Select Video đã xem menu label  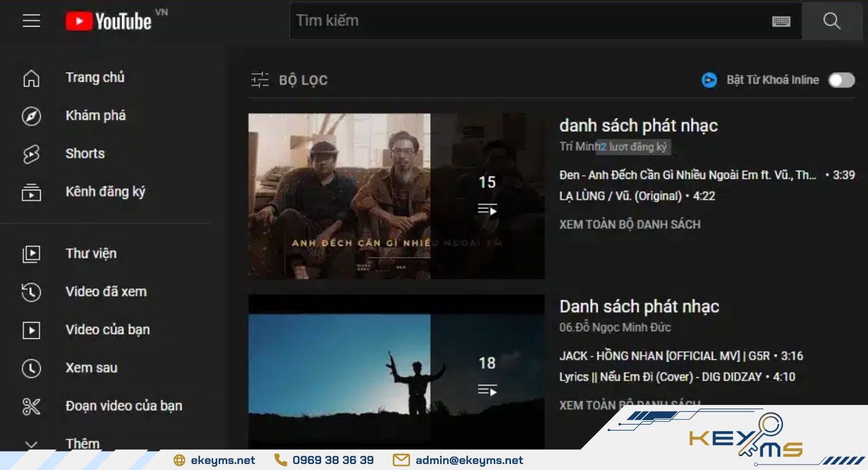(x=106, y=292)
